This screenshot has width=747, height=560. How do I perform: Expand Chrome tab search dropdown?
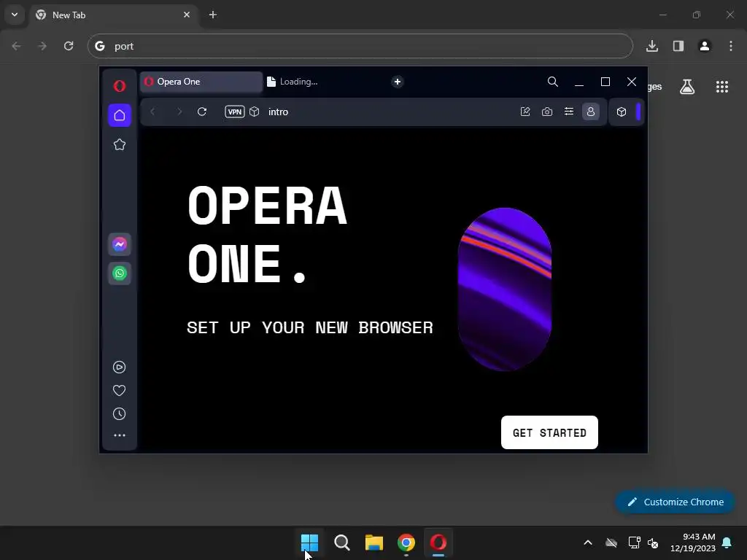pos(15,15)
